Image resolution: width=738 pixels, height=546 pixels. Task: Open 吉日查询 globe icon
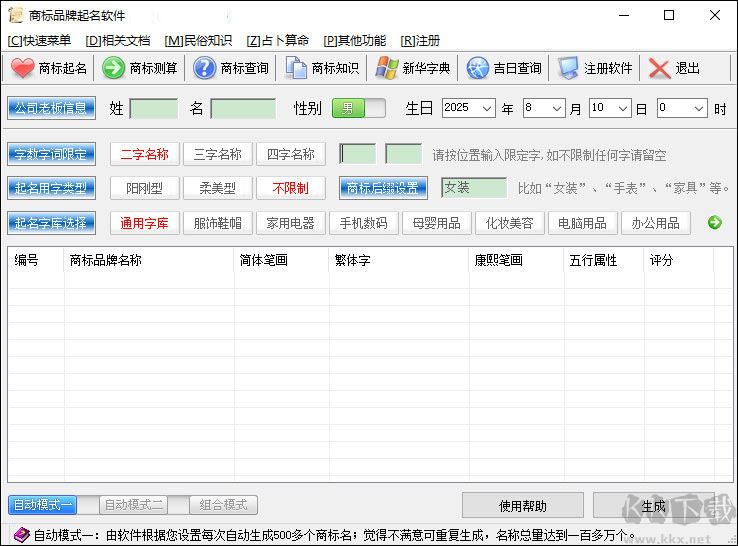(478, 68)
